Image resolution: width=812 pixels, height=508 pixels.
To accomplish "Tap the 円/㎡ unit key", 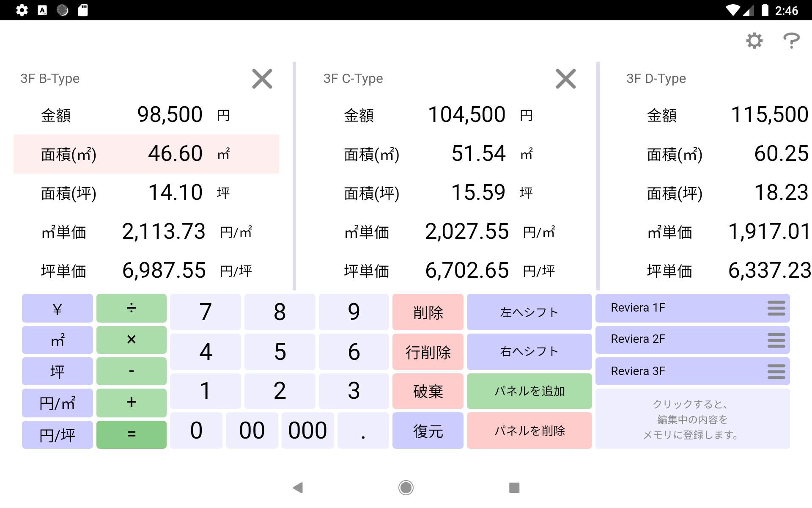I will (x=58, y=403).
